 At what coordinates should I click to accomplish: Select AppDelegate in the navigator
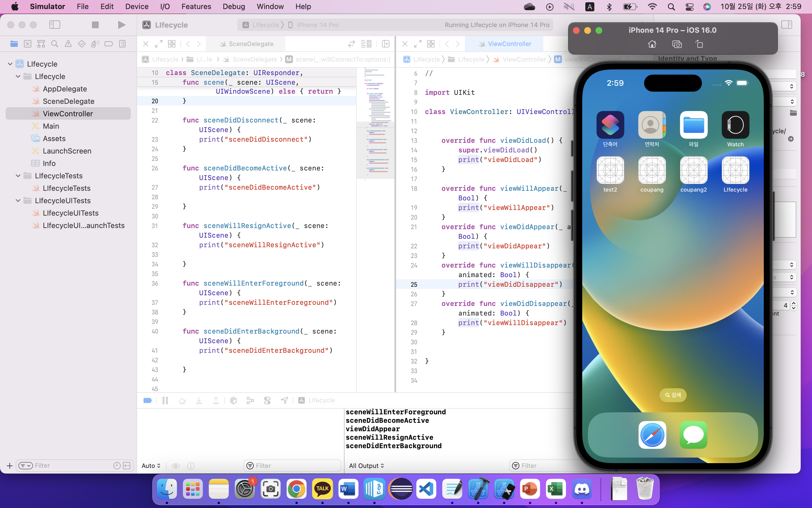point(65,89)
